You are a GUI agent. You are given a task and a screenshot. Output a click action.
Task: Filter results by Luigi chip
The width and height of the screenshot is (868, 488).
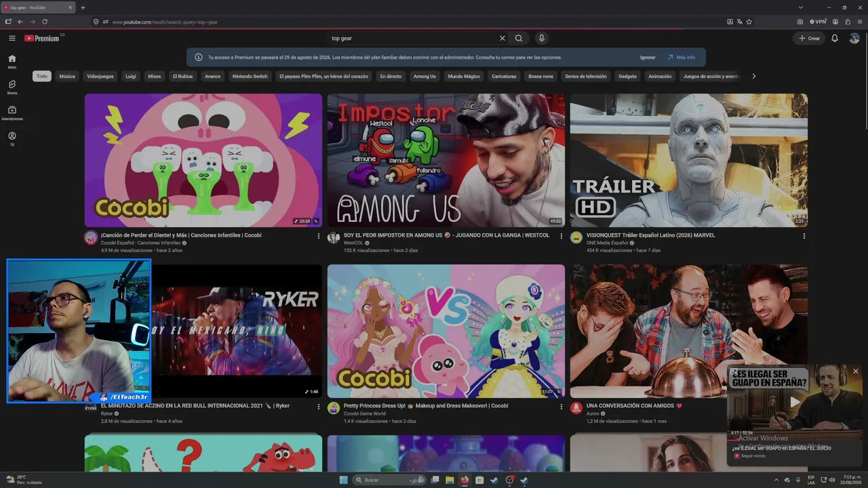coord(131,77)
